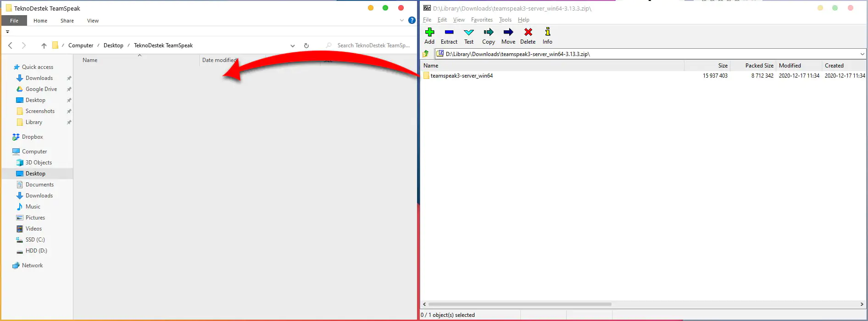This screenshot has width=868, height=321.
Task: Open the Explorer File tab
Action: coord(14,21)
